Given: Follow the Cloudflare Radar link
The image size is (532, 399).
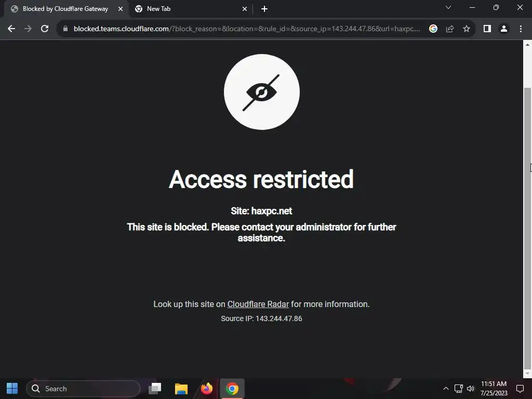Looking at the screenshot, I should 258,304.
